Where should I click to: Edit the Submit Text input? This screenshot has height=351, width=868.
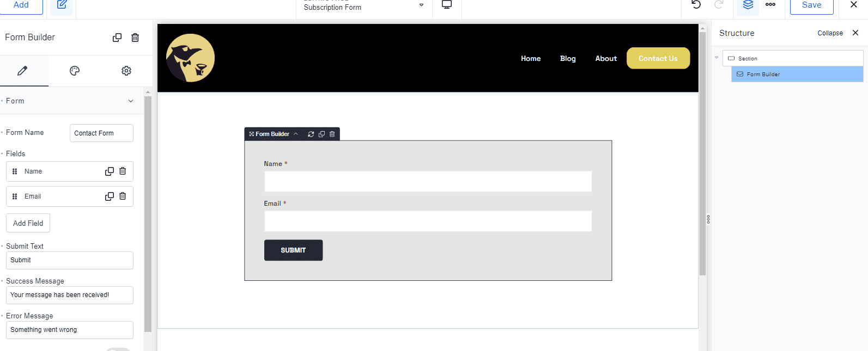click(x=70, y=260)
